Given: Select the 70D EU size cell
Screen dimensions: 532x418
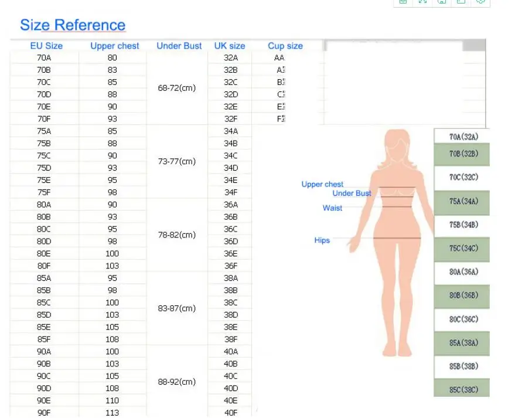Looking at the screenshot, I should click(44, 94).
